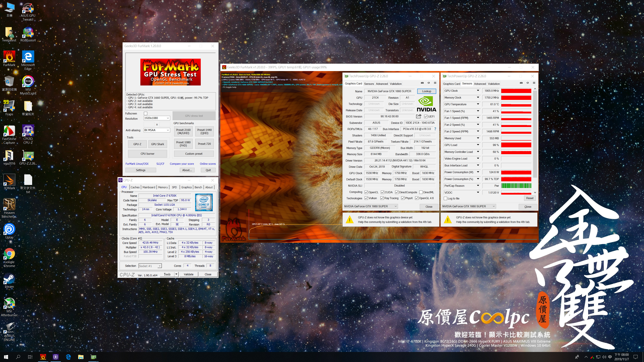Open Compare your score link

pyautogui.click(x=182, y=164)
